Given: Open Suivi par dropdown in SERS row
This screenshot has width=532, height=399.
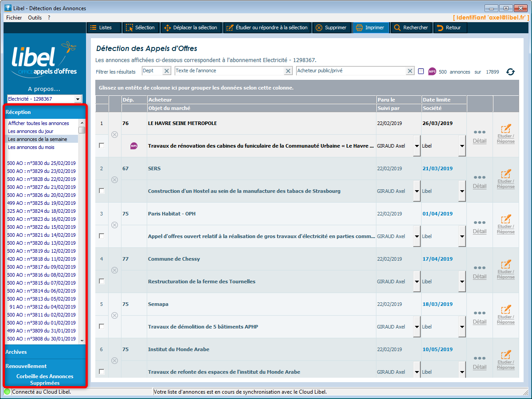Looking at the screenshot, I should pyautogui.click(x=417, y=191).
